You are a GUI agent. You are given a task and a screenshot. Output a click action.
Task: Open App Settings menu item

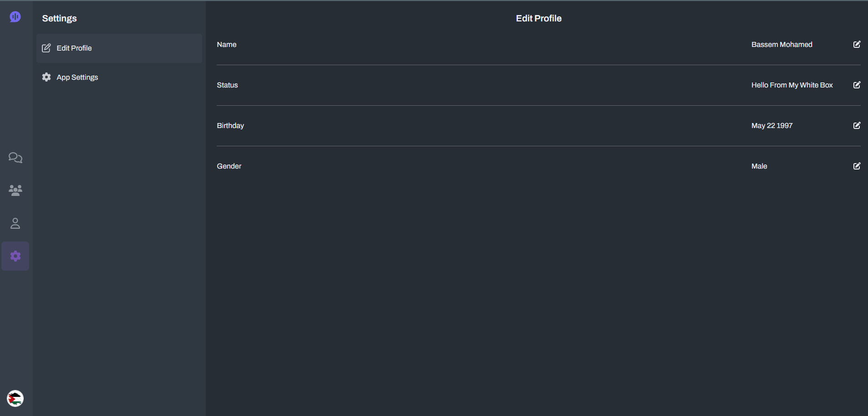coord(77,77)
